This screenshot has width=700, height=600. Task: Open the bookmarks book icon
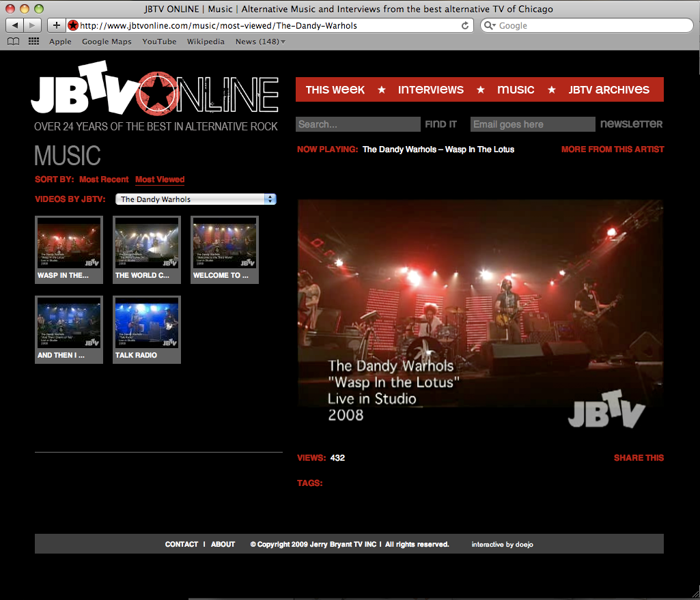[14, 42]
